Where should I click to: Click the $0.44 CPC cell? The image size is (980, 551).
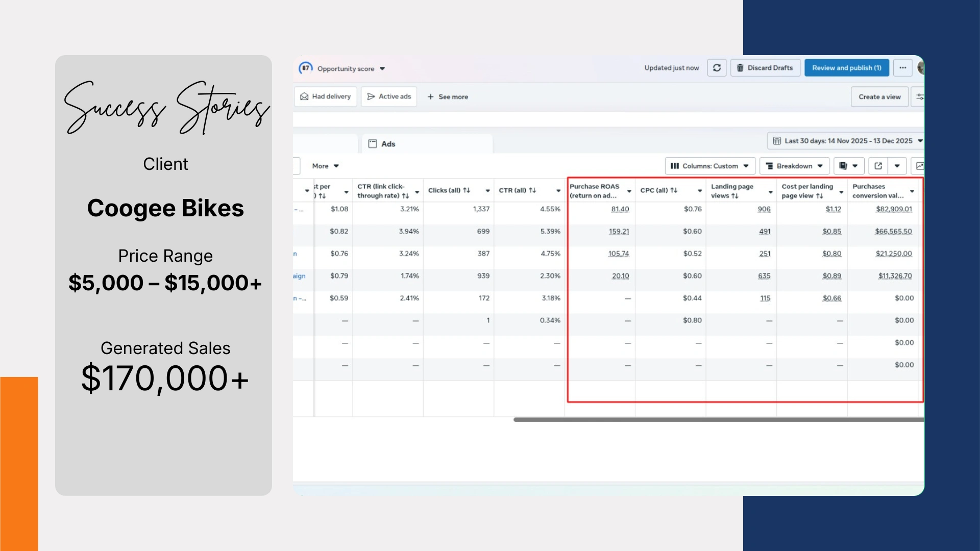coord(692,298)
